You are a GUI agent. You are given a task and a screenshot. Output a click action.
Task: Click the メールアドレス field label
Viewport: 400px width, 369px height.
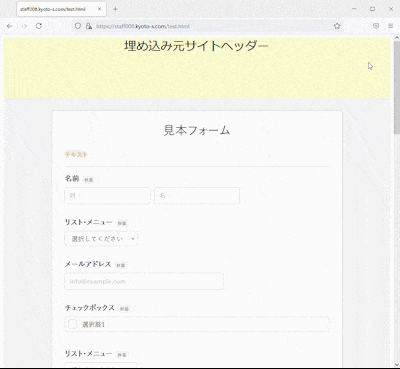pos(88,264)
